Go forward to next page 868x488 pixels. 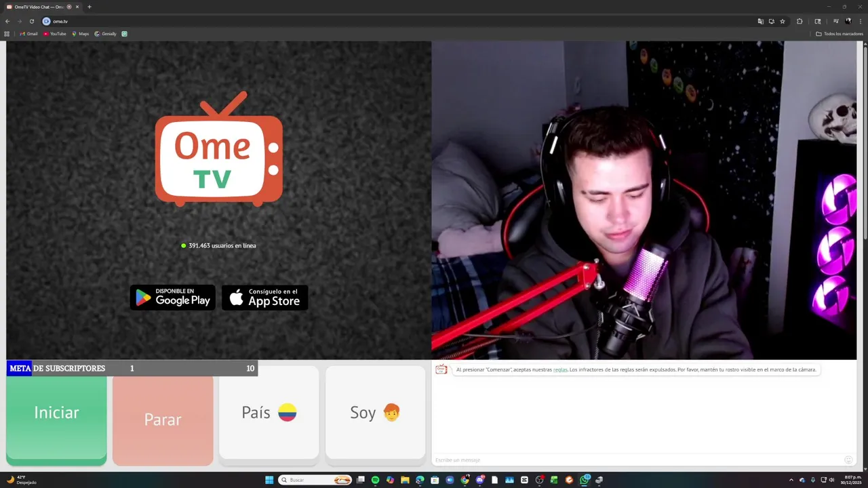tap(20, 21)
